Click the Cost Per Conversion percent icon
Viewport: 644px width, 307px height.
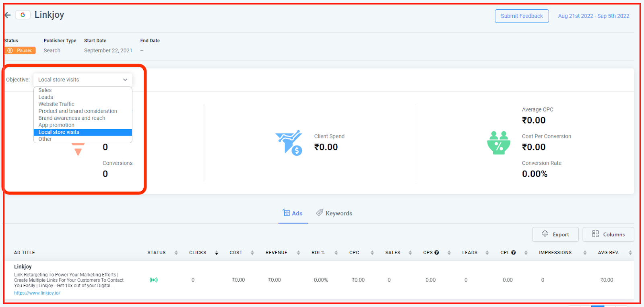click(499, 143)
